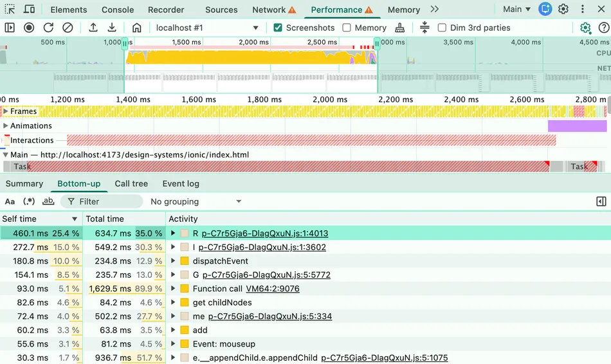Open the top Memory panel tab
Viewport: 611px width, 364px height.
point(404,10)
